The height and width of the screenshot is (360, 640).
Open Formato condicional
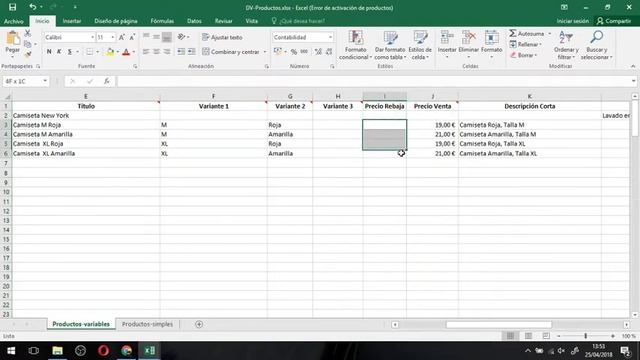(356, 45)
